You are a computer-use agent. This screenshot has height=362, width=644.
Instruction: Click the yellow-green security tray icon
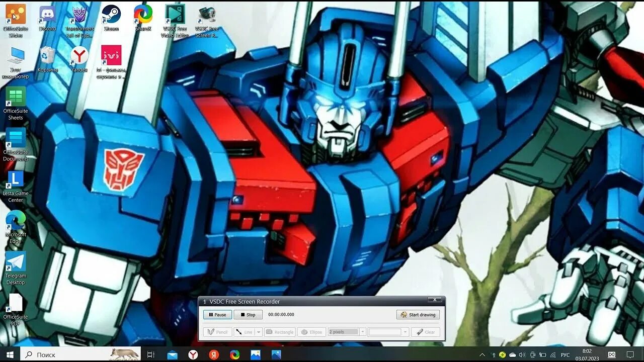coord(502,354)
